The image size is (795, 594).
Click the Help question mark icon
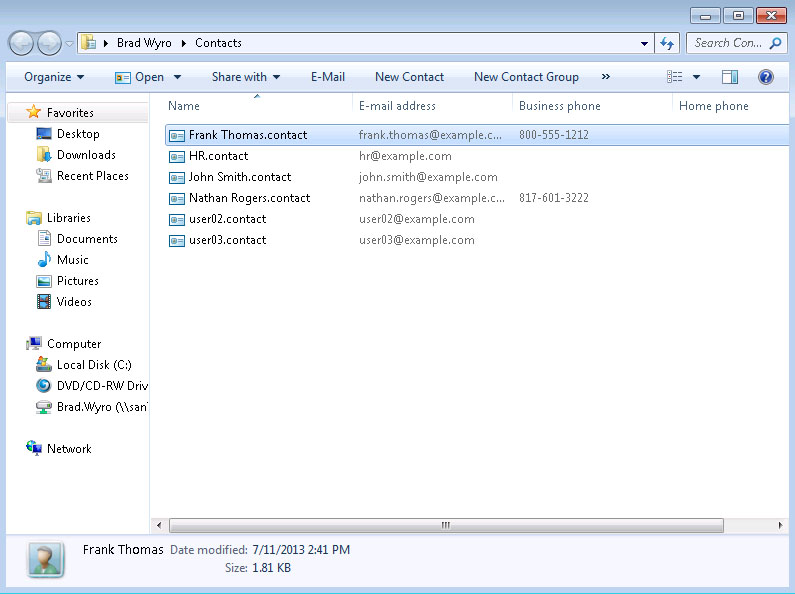(x=766, y=77)
